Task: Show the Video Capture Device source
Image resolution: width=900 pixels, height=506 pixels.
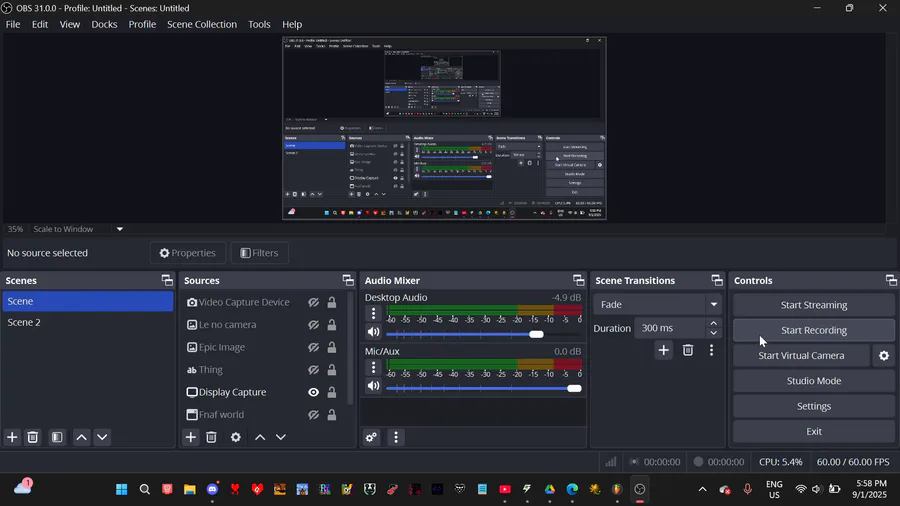Action: coord(313,302)
